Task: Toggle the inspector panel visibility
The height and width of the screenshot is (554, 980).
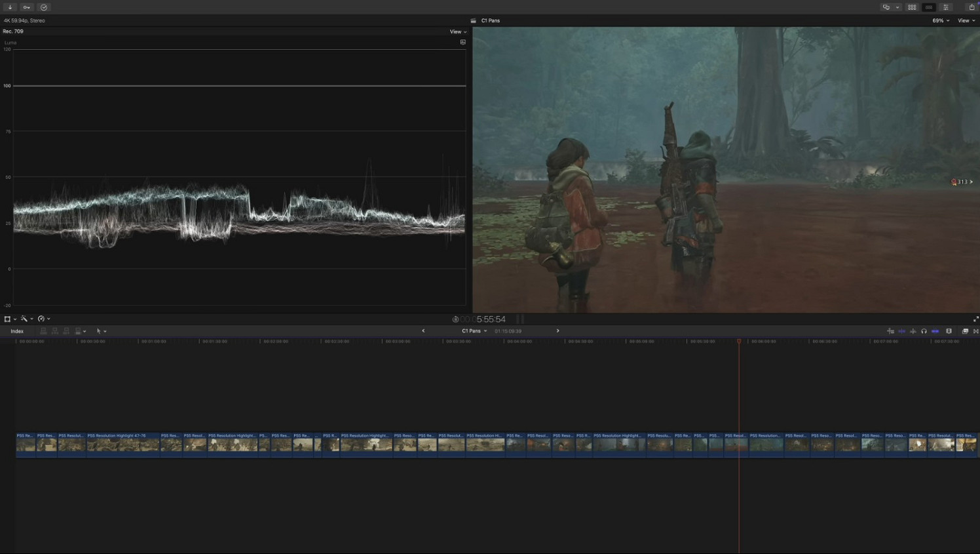Action: [946, 7]
